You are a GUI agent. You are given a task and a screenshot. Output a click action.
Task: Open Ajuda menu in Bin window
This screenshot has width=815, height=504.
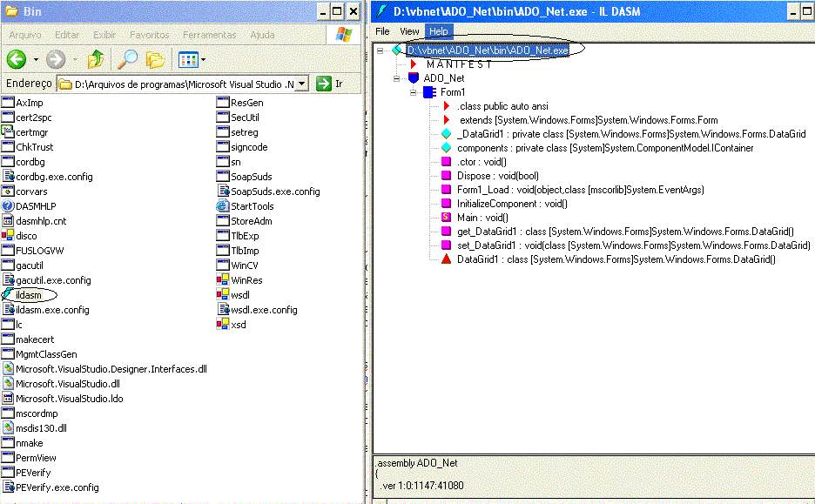[262, 35]
